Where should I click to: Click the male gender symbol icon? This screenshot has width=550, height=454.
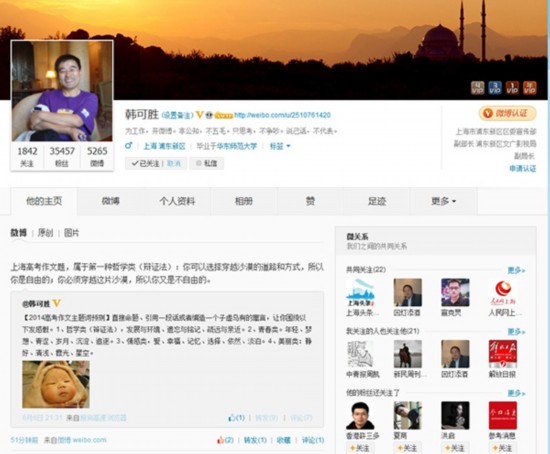click(129, 146)
